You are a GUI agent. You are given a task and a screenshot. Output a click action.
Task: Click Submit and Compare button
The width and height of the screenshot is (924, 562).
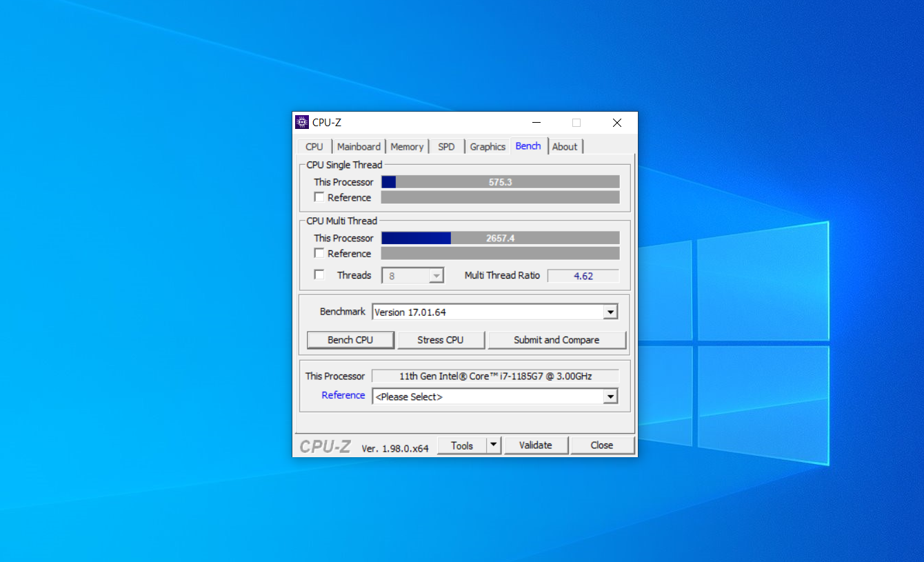coord(556,340)
